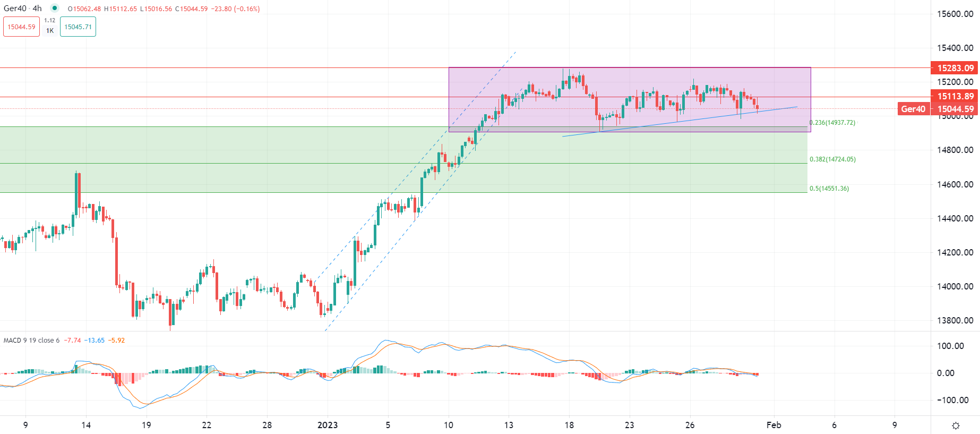Image resolution: width=980 pixels, height=434 pixels.
Task: Select the 0.5 Fibonacci level label
Action: coord(829,189)
